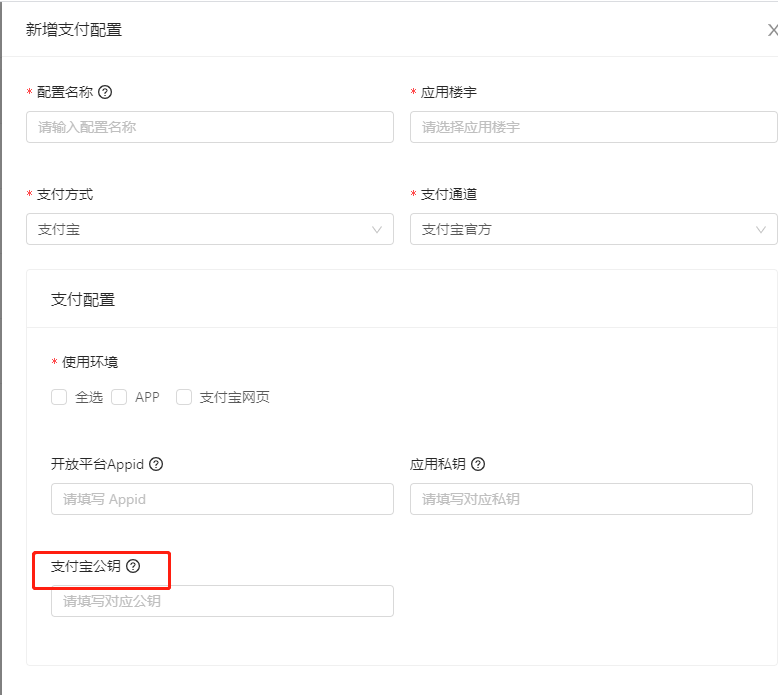Focus the 配置名称 input field
The height and width of the screenshot is (695, 778).
pos(210,127)
